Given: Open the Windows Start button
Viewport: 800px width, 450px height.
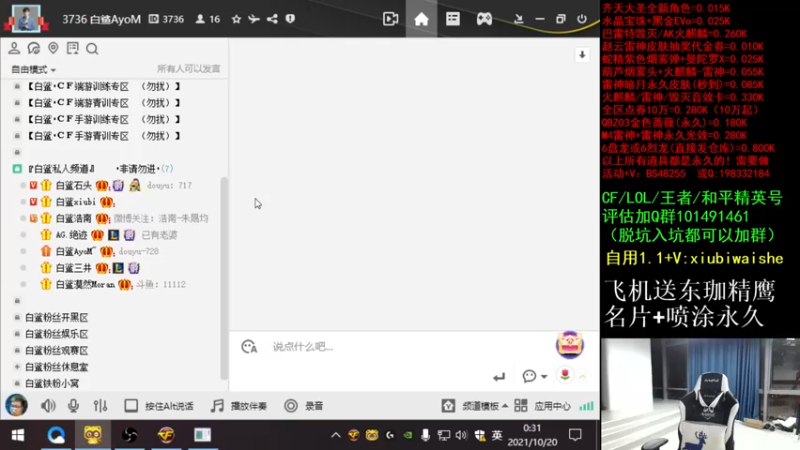Looking at the screenshot, I should tap(18, 435).
